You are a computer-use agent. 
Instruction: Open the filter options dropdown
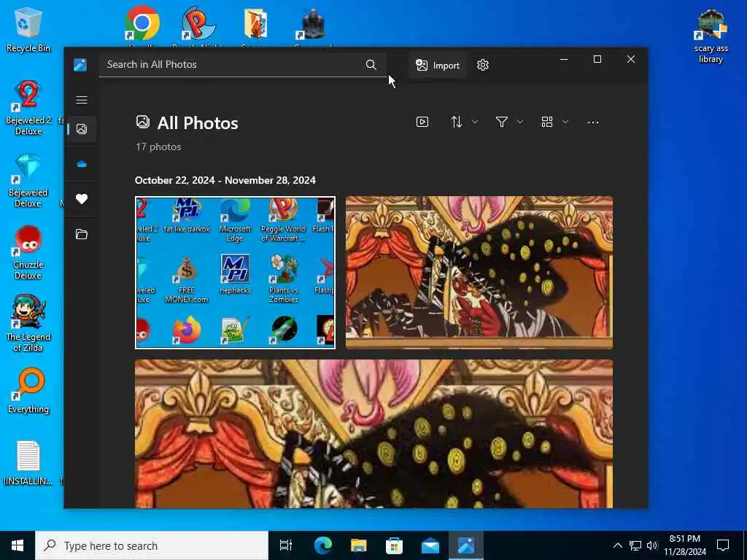pyautogui.click(x=508, y=122)
